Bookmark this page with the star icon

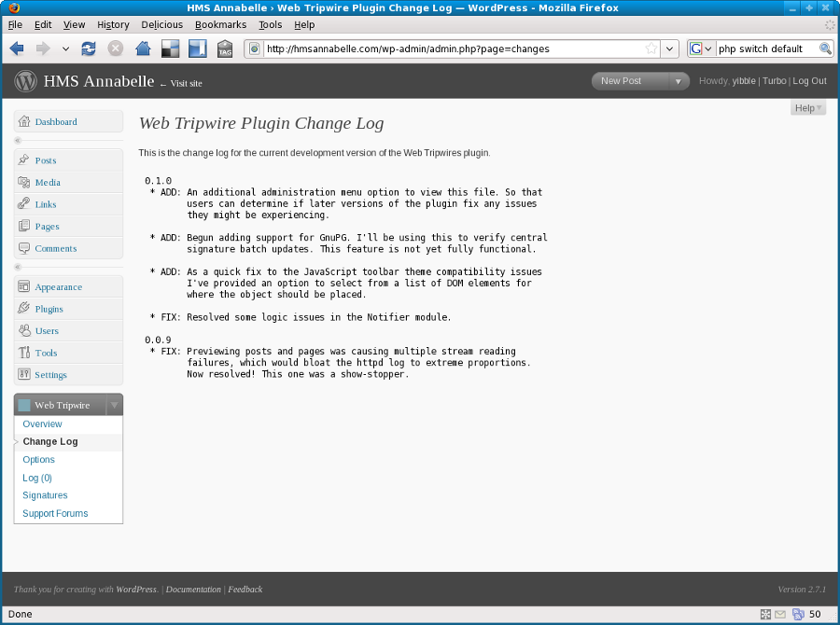point(651,49)
